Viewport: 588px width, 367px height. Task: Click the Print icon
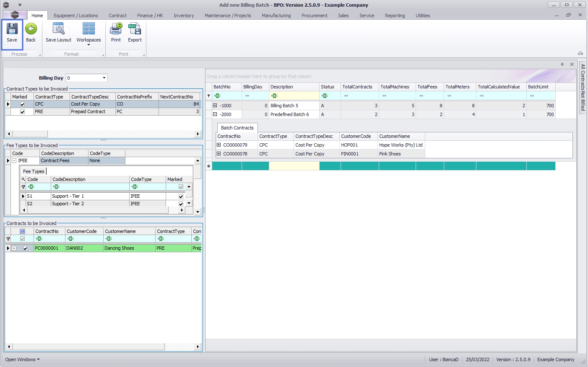(116, 29)
